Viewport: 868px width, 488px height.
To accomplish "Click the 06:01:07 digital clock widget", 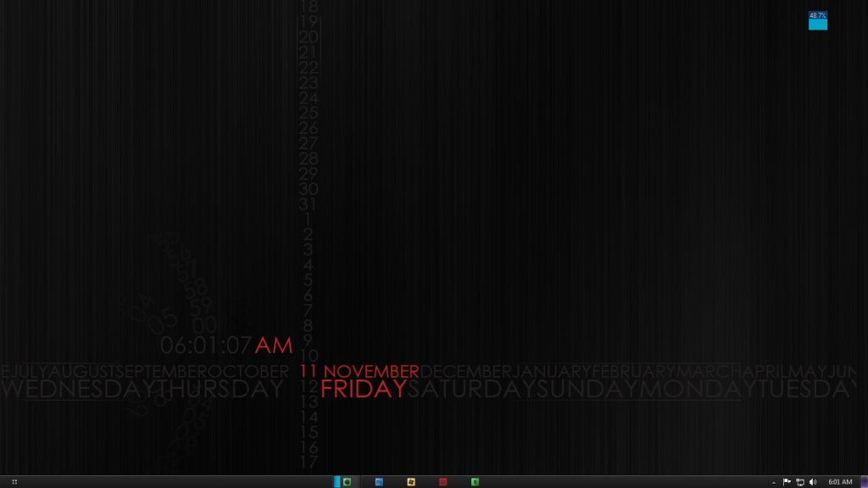I will coord(206,345).
